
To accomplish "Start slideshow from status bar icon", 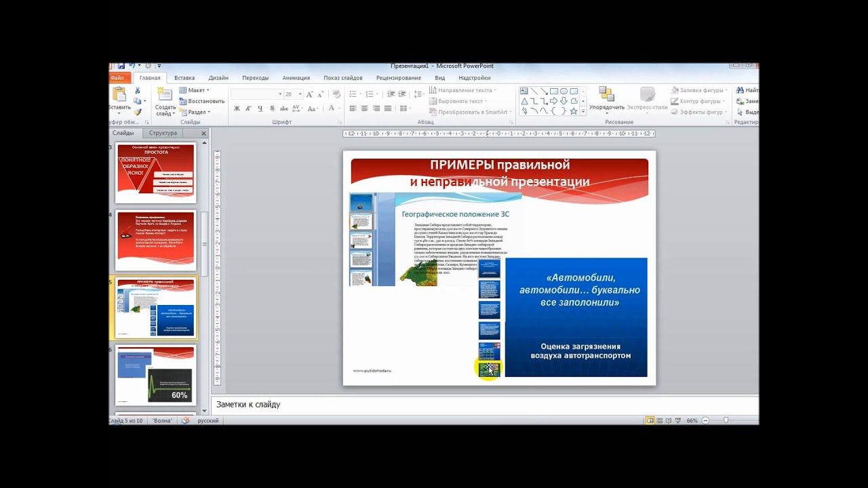I will 679,420.
